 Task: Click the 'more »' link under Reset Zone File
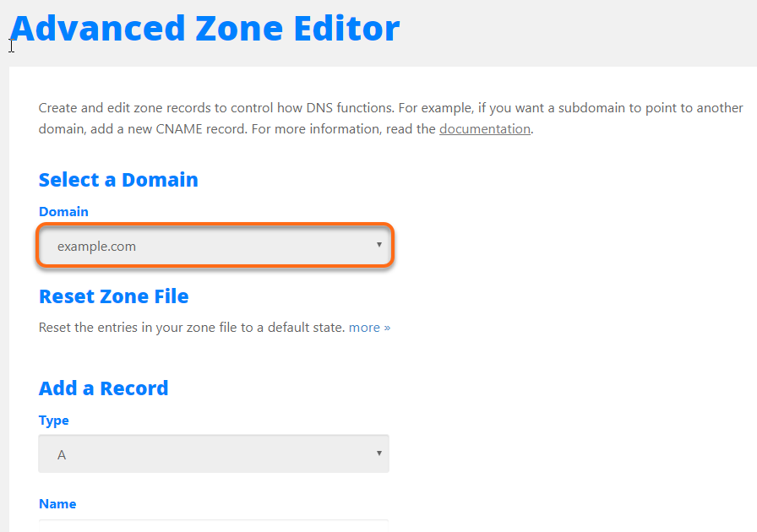click(369, 327)
